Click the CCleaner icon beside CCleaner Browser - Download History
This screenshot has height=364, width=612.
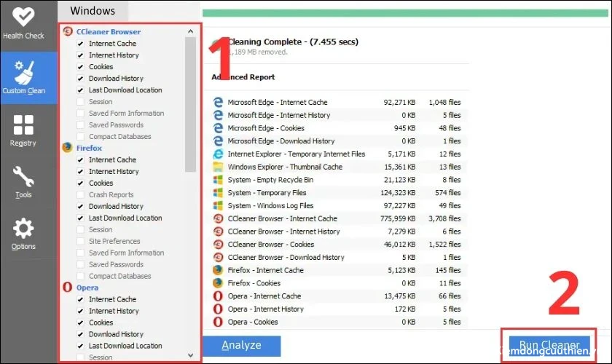218,257
